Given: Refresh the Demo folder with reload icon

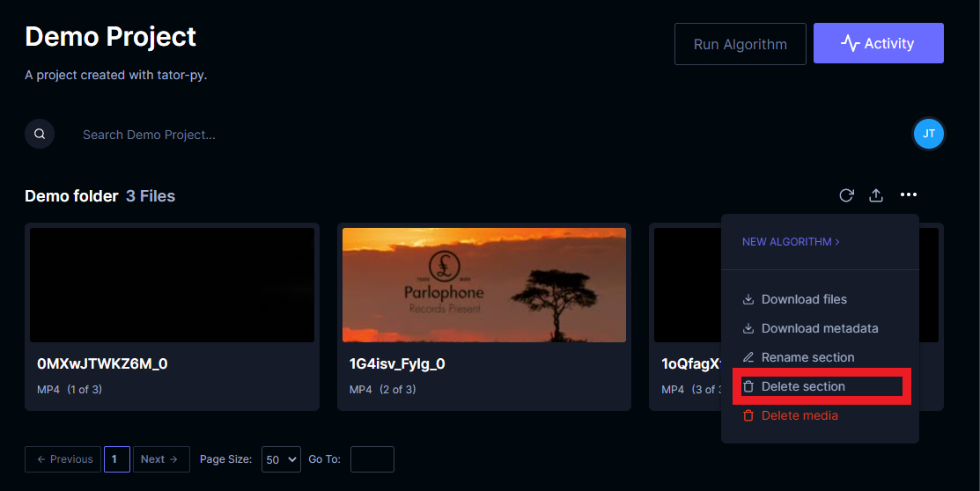Looking at the screenshot, I should point(846,195).
